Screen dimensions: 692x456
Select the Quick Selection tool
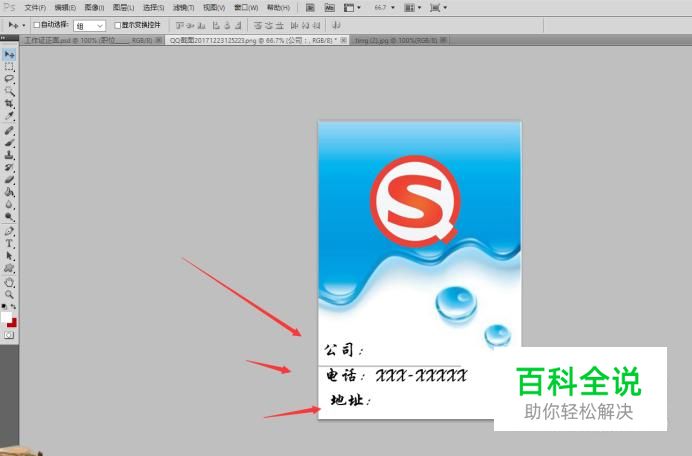click(x=9, y=92)
